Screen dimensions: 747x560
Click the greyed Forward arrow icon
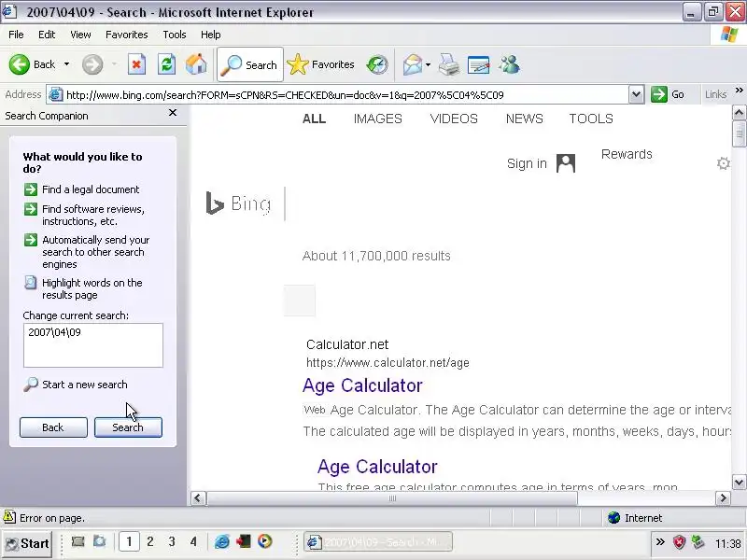(x=92, y=64)
